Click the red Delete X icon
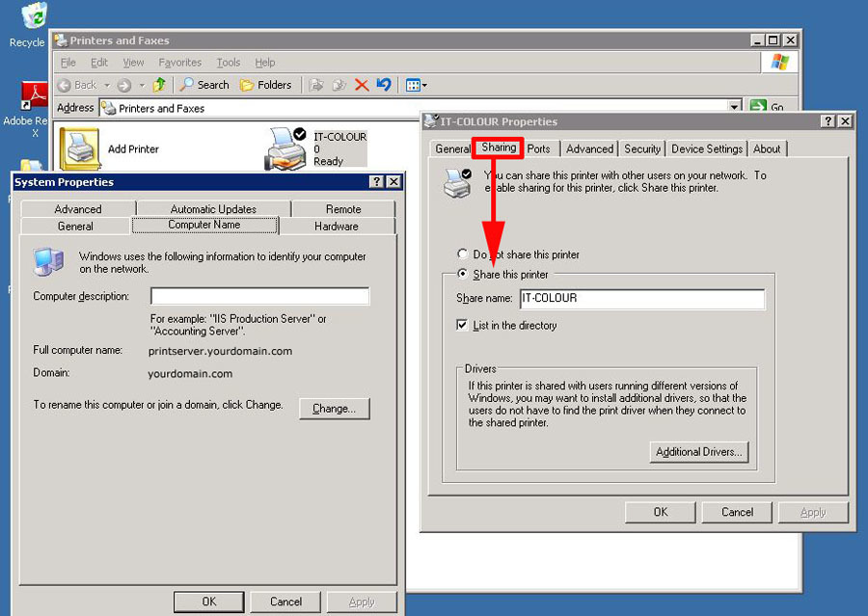Viewport: 868px width, 616px height. [362, 85]
